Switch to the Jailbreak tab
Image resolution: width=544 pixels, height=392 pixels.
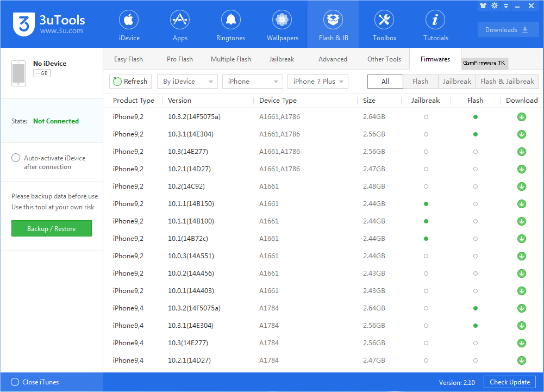coord(282,59)
